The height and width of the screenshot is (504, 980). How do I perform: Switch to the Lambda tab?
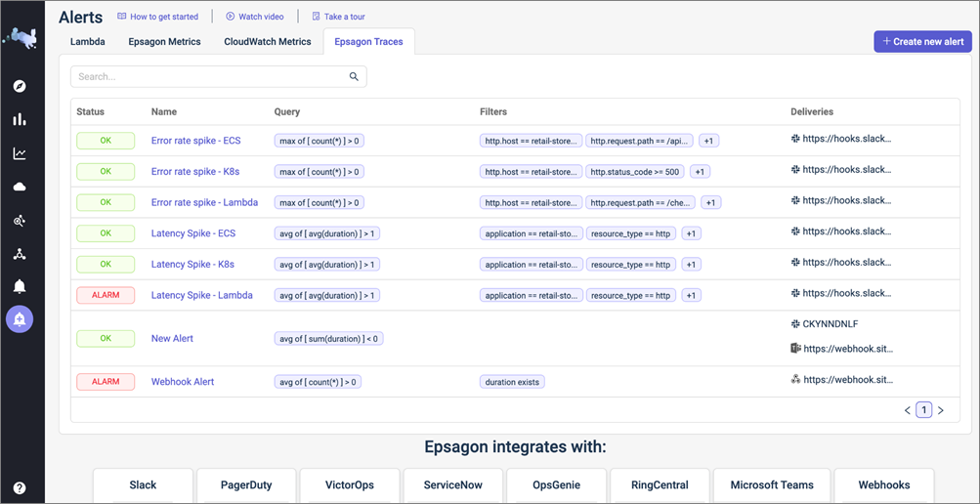tap(88, 42)
